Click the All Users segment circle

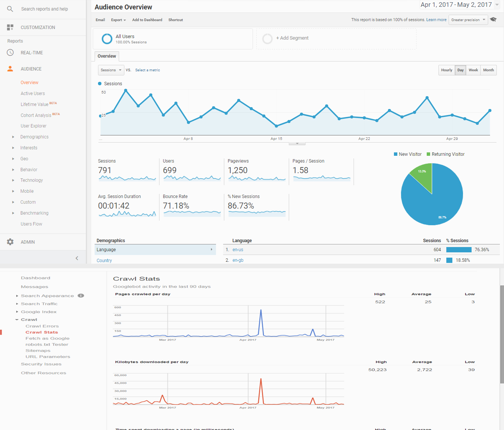[x=107, y=38]
